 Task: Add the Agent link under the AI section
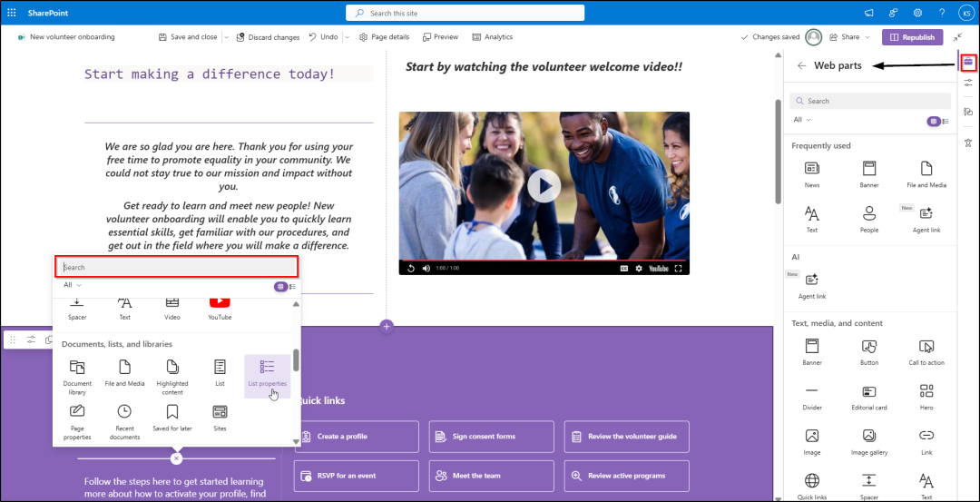[x=812, y=285]
